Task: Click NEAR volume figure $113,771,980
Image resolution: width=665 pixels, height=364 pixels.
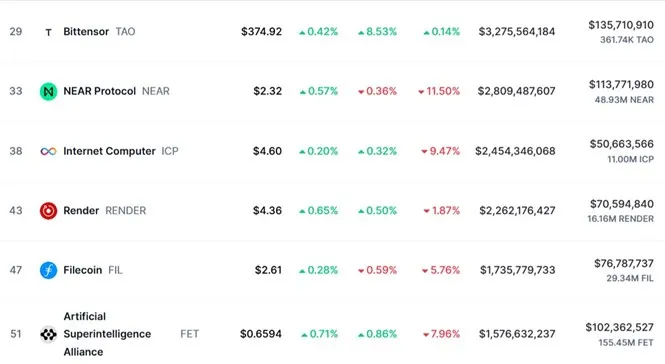Action: pyautogui.click(x=621, y=85)
